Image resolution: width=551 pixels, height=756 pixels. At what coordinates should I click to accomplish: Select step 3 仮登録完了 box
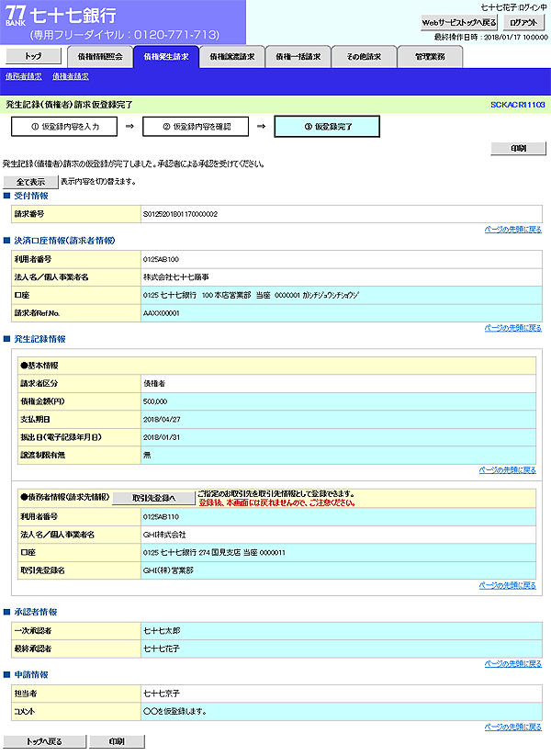327,127
